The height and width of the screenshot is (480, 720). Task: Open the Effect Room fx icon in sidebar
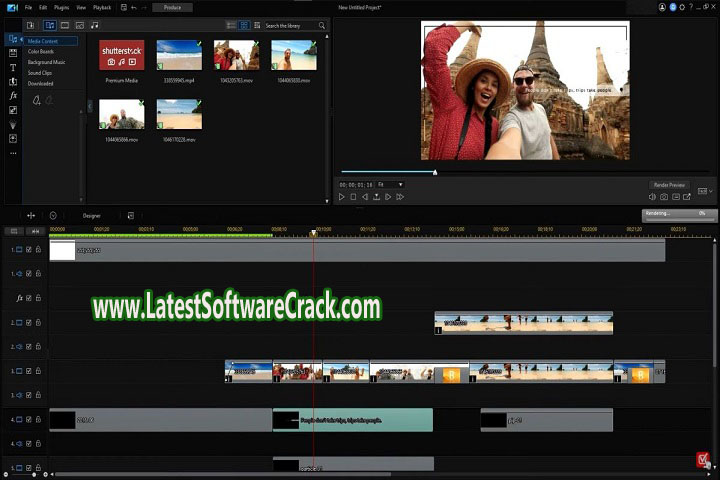pyautogui.click(x=13, y=96)
